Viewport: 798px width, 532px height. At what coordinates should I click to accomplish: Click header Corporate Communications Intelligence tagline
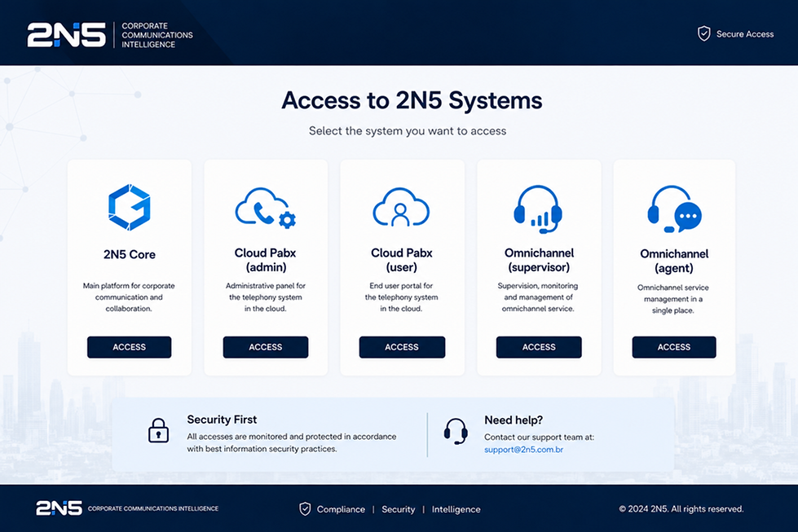coord(157,34)
